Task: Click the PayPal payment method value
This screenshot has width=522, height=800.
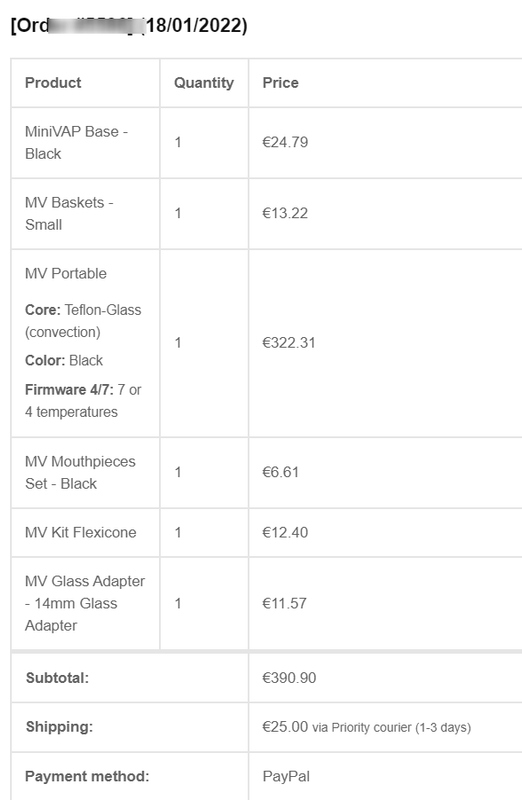Action: pyautogui.click(x=286, y=776)
